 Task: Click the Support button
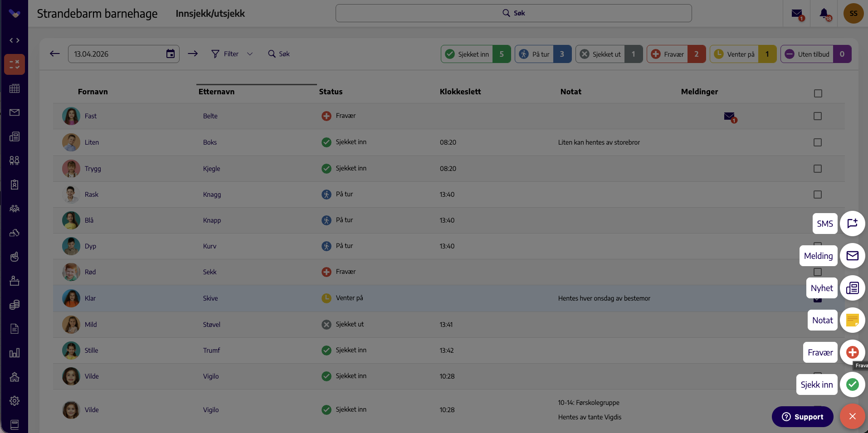coord(802,417)
